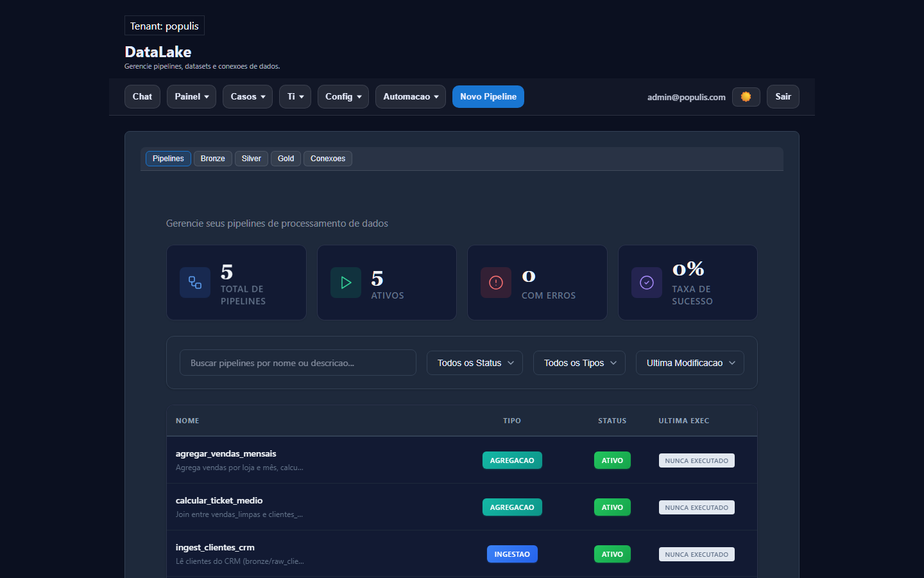Click the pipelines icon on Total de Pipelines card
The image size is (924, 578).
(x=194, y=283)
